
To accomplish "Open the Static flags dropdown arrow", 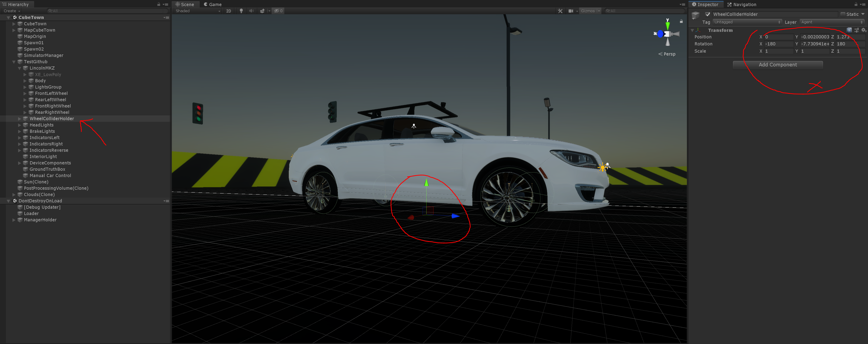I will (863, 14).
